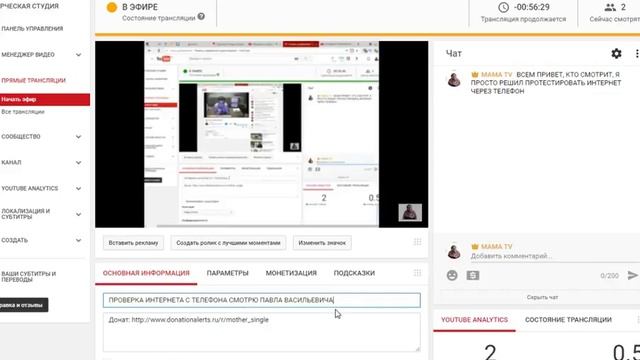The width and height of the screenshot is (640, 360).
Task: Select Начать эфир in sidebar
Action: tap(45, 99)
